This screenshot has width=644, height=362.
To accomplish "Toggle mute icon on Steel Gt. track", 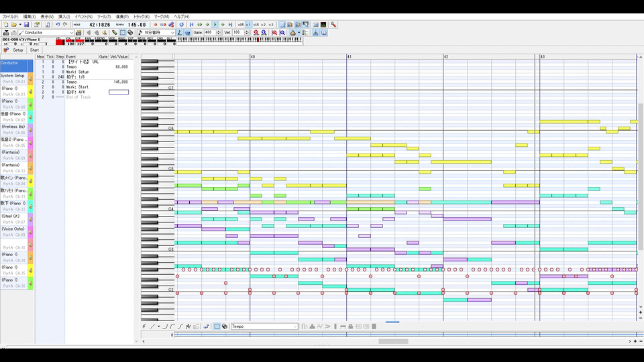I will pyautogui.click(x=30, y=219).
